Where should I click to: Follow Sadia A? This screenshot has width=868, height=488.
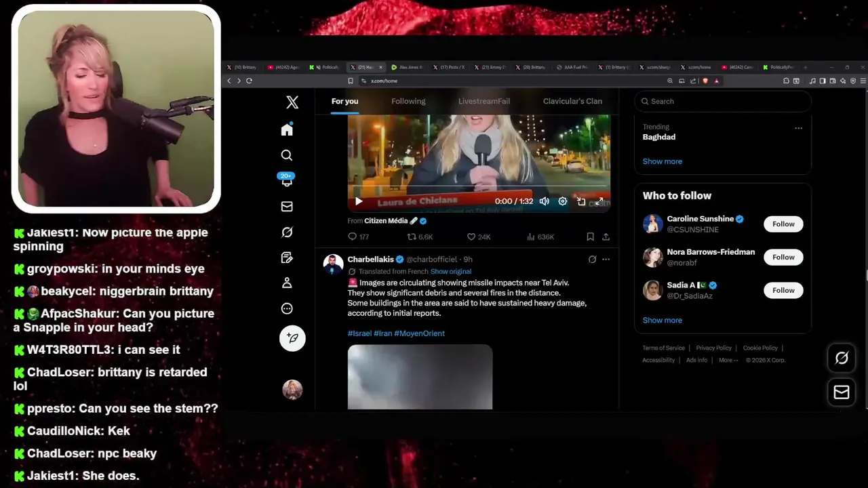pos(783,290)
